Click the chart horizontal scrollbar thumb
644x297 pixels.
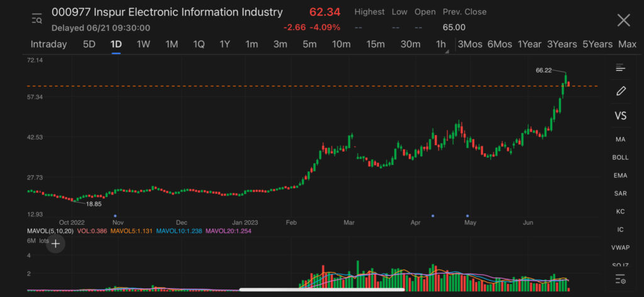click(x=322, y=289)
